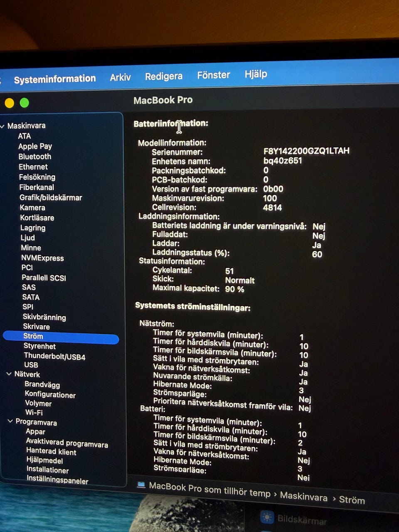Click 'MacBook Pro som tillhör temp' in path bar
Viewport: 399px width, 532px height.
(210, 490)
